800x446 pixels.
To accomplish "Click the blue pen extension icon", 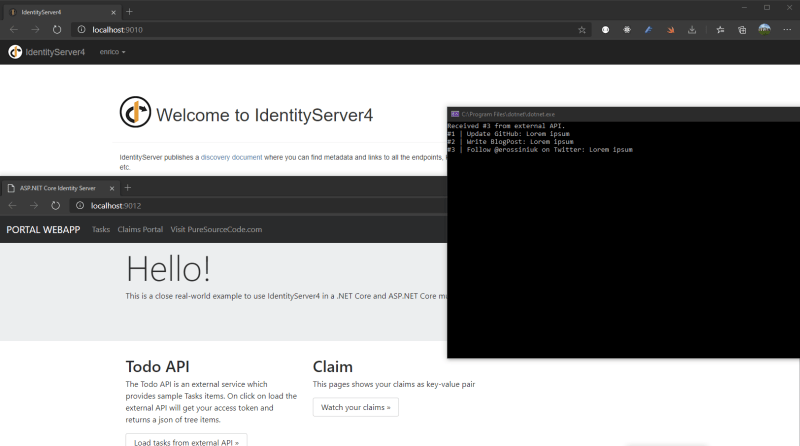I will (648, 30).
